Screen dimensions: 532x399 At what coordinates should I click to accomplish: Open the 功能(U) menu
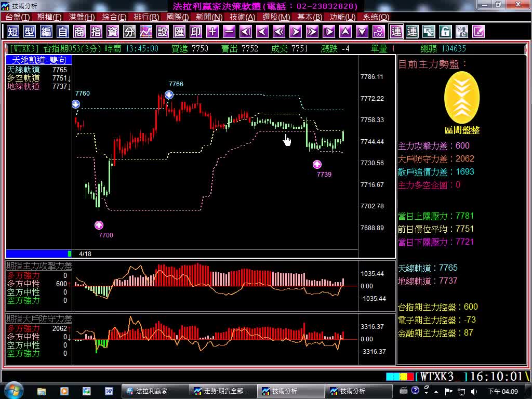click(x=343, y=17)
